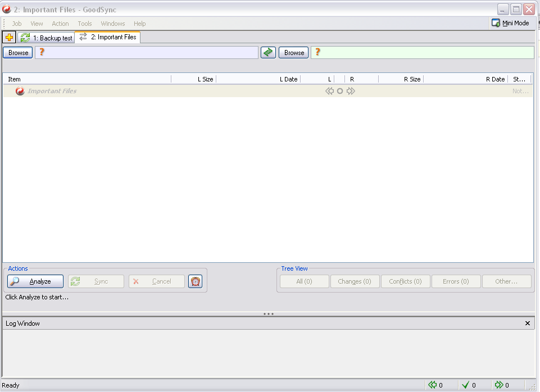The width and height of the screenshot is (540, 392).
Task: Click the Analyze button
Action: coord(35,281)
